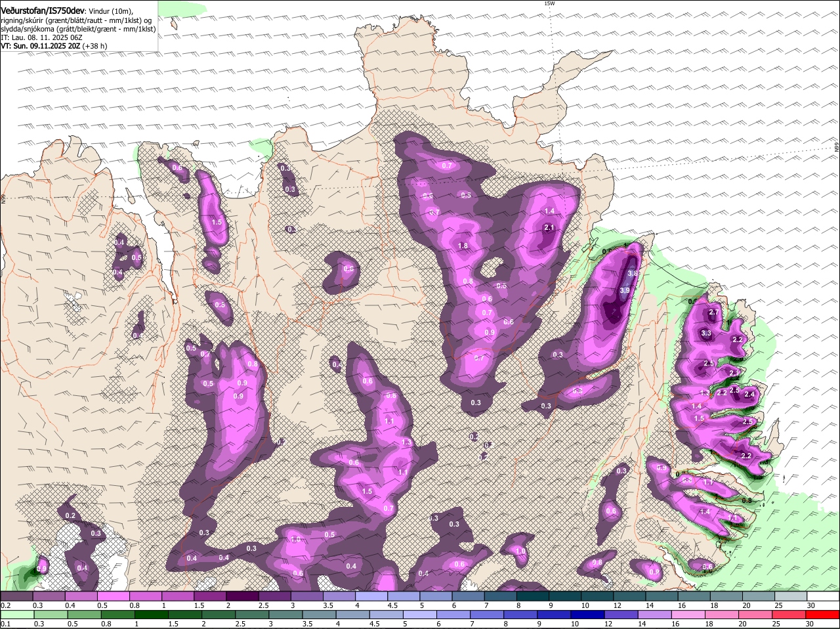Screen dimensions: 840x629
Task: Click the 3.8 snowfall value on the map
Action: click(633, 273)
